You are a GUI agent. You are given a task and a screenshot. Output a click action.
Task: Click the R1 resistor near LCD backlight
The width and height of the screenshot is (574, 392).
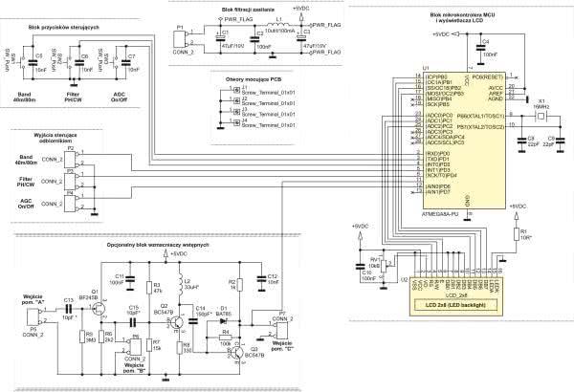click(519, 236)
